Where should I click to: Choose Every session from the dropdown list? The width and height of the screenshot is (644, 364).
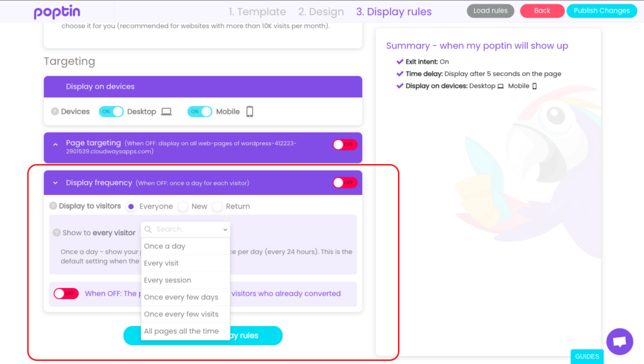click(x=167, y=280)
